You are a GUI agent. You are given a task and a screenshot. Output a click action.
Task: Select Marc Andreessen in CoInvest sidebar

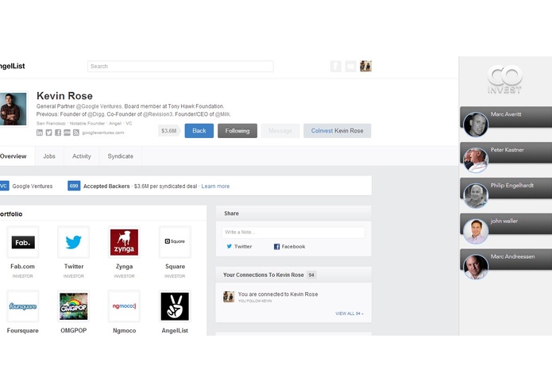point(506,259)
